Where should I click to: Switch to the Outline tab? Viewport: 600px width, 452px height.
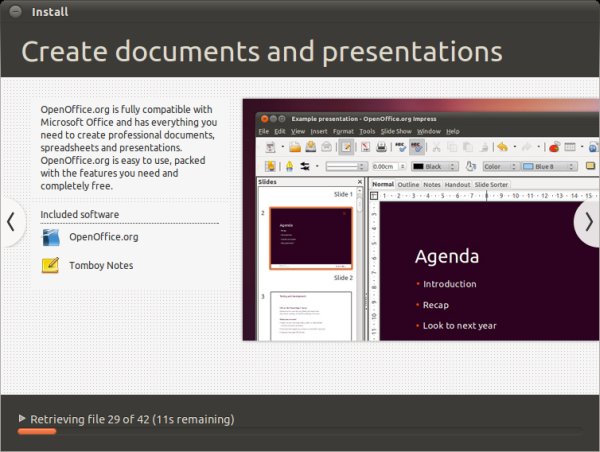click(408, 185)
